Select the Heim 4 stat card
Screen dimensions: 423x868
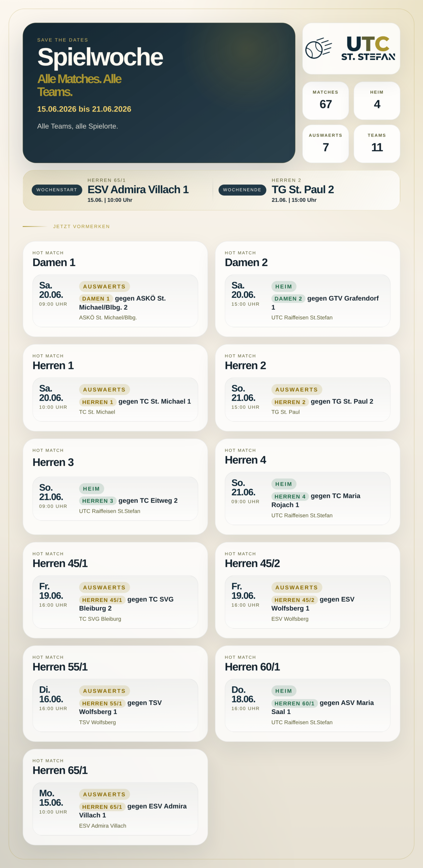pos(377,100)
